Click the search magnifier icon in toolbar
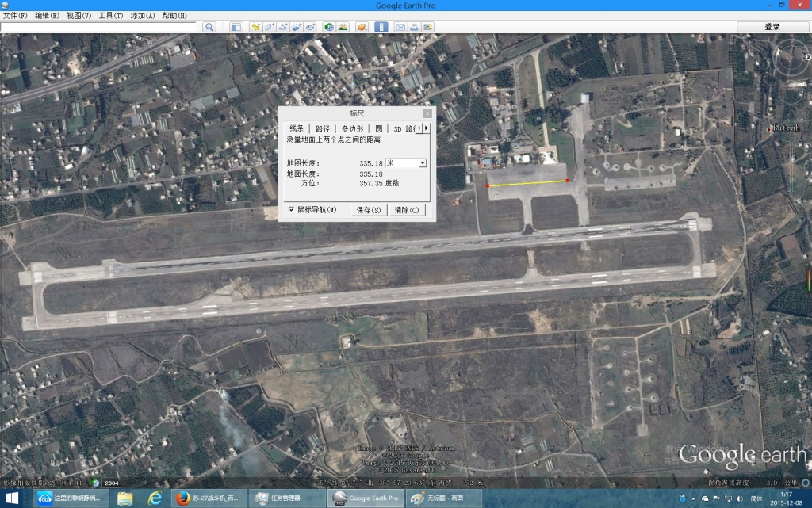The image size is (812, 508). coord(209,27)
